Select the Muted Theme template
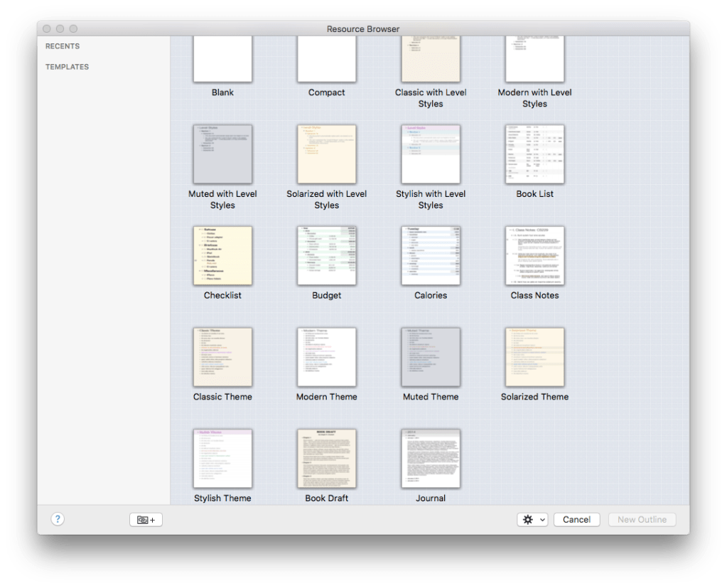 [x=430, y=357]
